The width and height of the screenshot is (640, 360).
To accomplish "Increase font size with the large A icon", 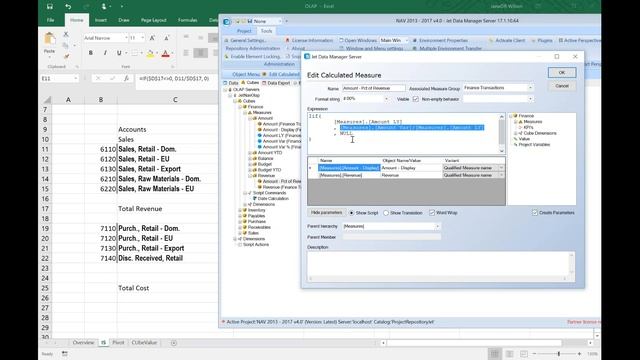I will (152, 38).
